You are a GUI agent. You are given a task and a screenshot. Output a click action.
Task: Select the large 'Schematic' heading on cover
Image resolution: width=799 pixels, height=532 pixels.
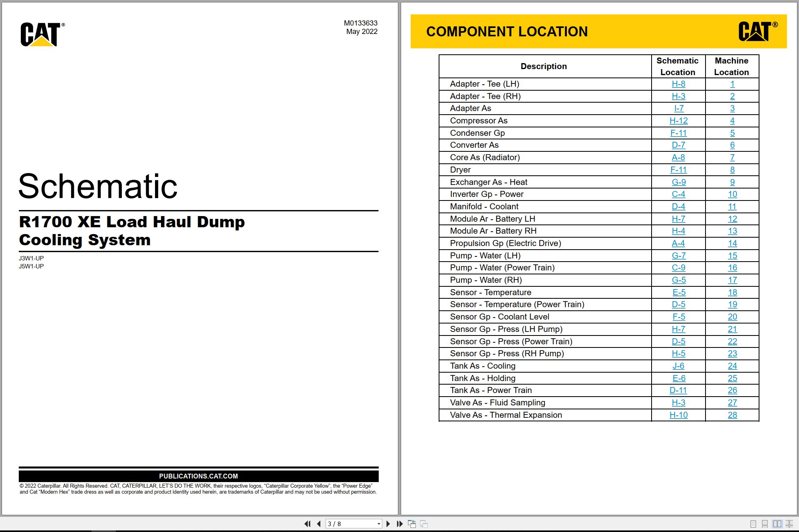tap(98, 186)
